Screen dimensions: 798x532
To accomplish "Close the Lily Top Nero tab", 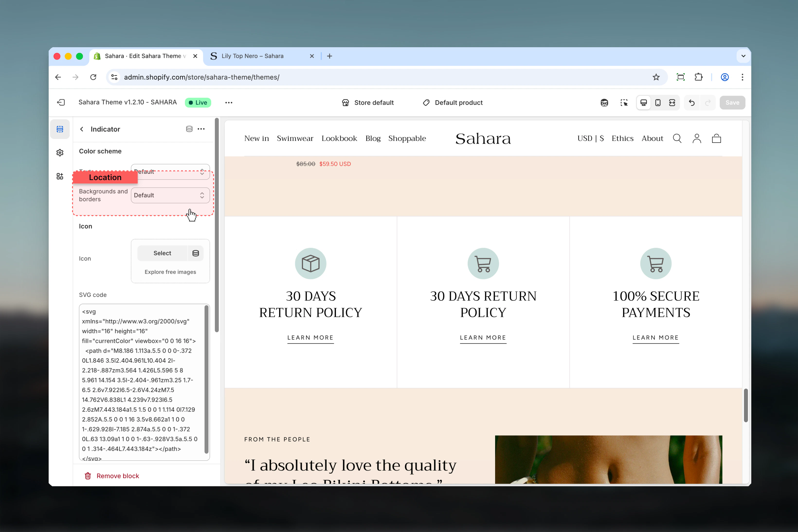I will [x=312, y=56].
